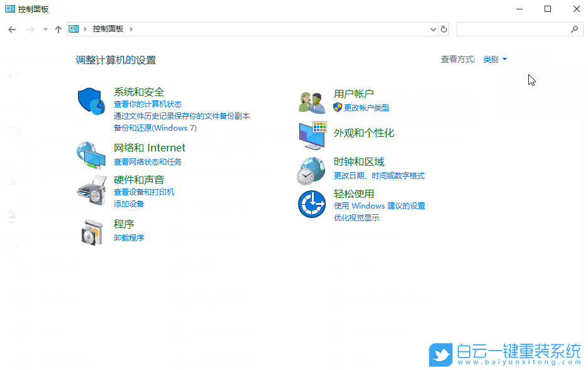Click the refresh button in address bar
Viewport: 588px width, 370px height.
point(444,29)
